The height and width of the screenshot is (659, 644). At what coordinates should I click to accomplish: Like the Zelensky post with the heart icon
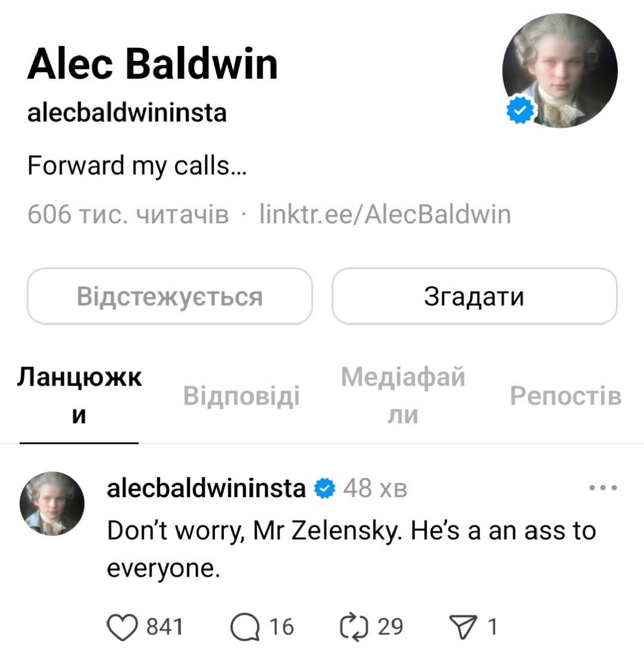[122, 627]
